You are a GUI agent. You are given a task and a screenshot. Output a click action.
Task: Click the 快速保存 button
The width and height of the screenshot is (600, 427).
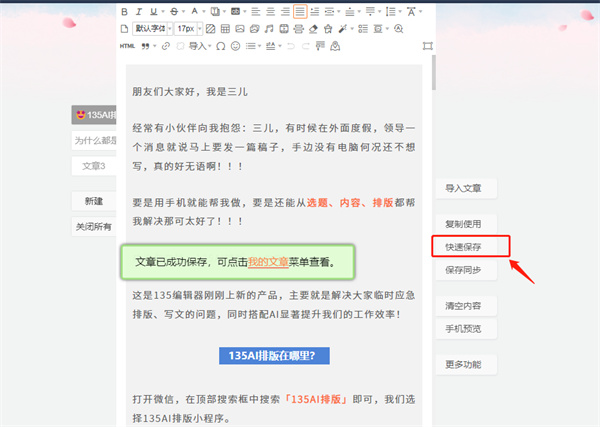click(x=466, y=247)
